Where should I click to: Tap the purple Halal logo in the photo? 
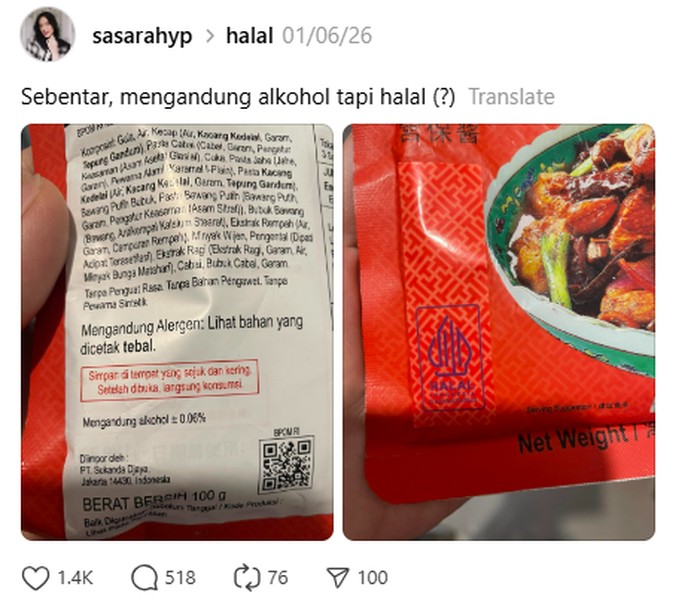click(x=448, y=357)
